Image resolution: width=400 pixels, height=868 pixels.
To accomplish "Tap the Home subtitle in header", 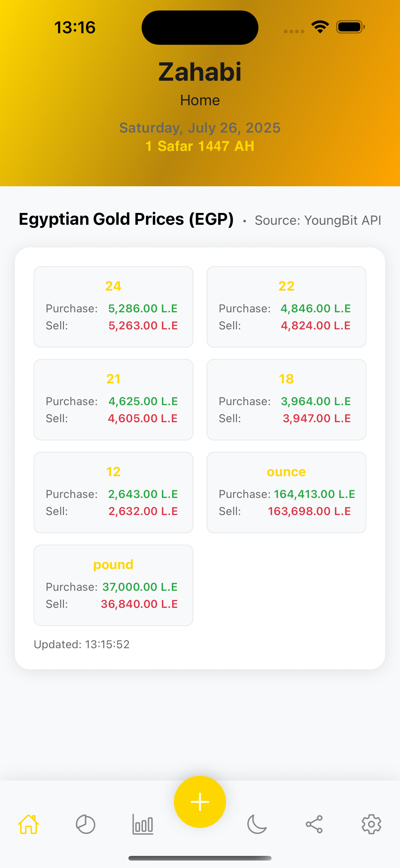I will pos(200,100).
